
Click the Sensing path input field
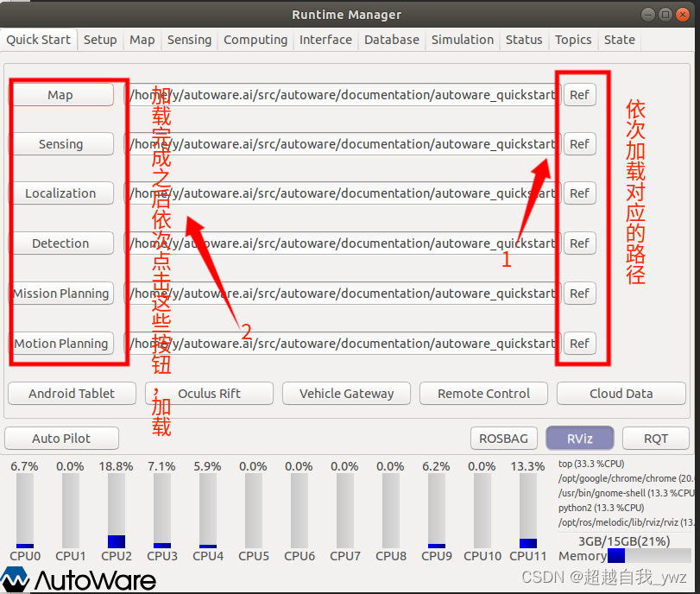coord(342,144)
